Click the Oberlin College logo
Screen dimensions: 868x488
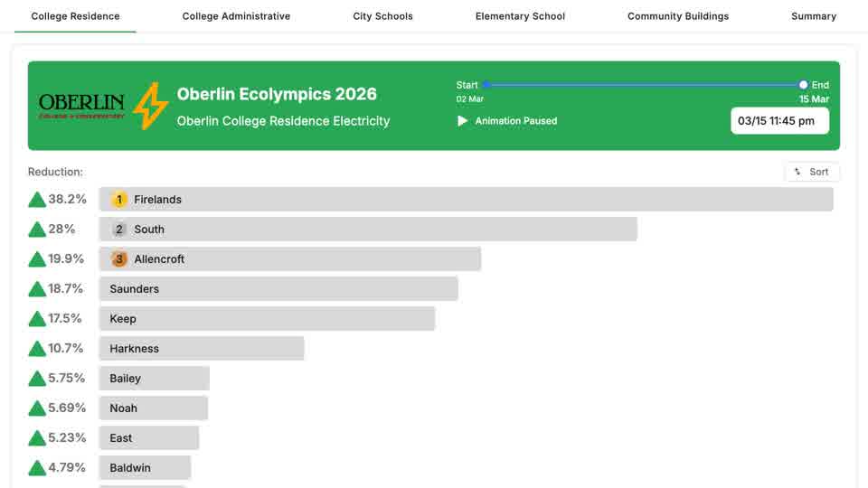81,106
